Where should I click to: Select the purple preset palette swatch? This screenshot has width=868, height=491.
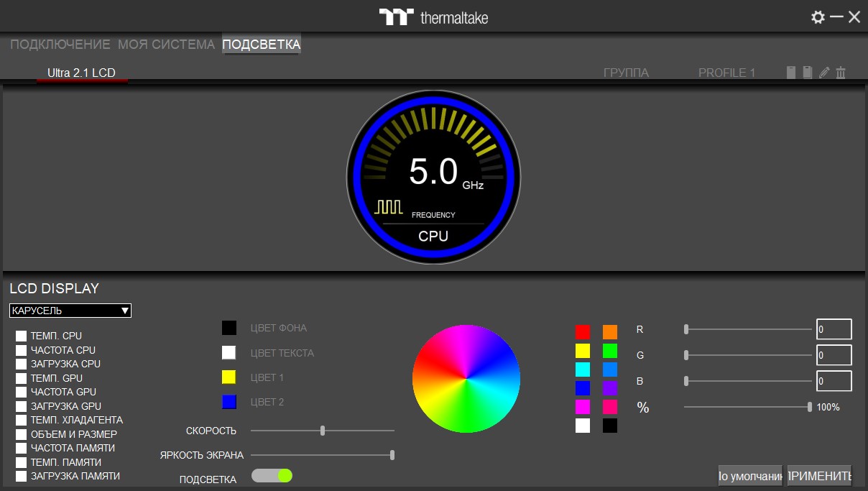coord(610,388)
